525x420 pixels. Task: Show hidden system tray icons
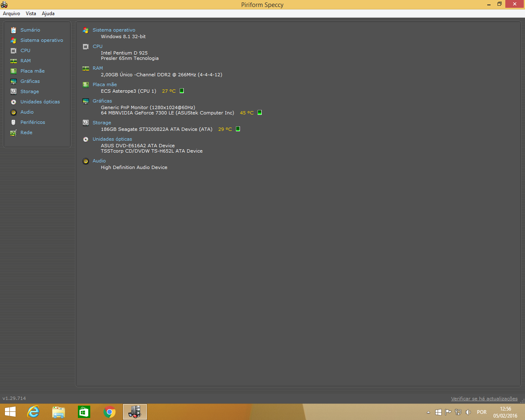pyautogui.click(x=429, y=412)
